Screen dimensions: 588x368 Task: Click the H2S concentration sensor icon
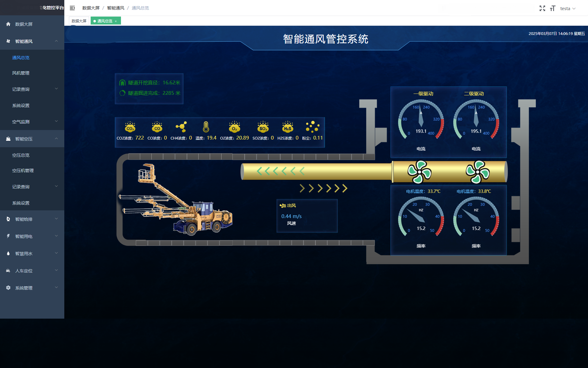tap(288, 127)
